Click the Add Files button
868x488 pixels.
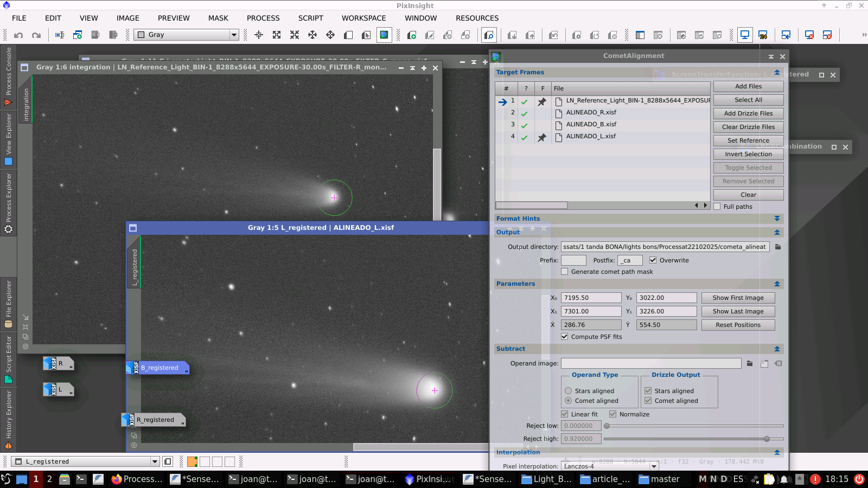click(748, 86)
